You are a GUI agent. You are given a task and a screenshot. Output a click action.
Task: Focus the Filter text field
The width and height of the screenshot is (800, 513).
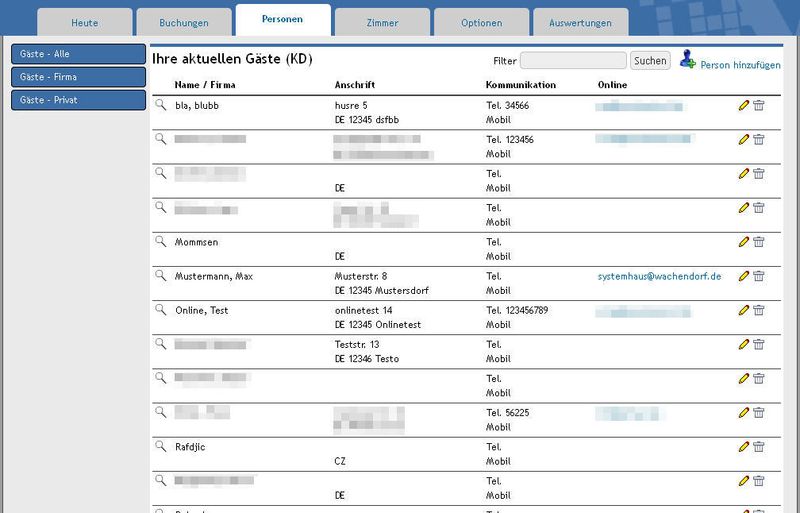tap(573, 60)
